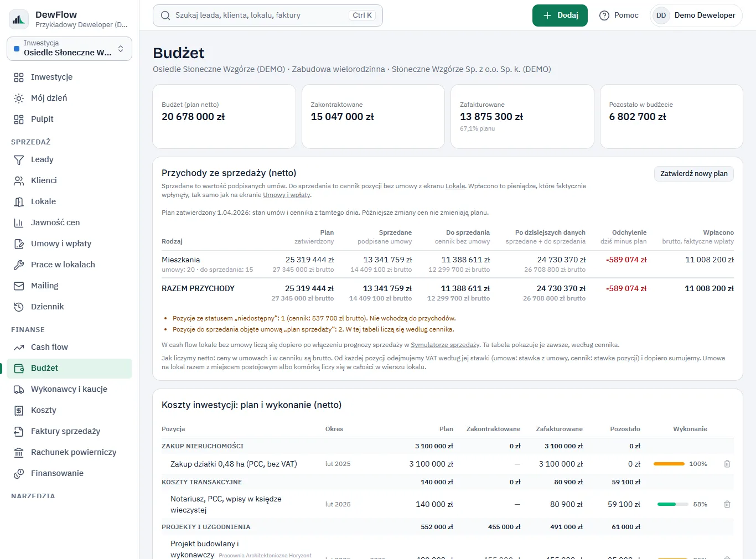
Task: Go to Pulpit dashboard
Action: click(69, 119)
